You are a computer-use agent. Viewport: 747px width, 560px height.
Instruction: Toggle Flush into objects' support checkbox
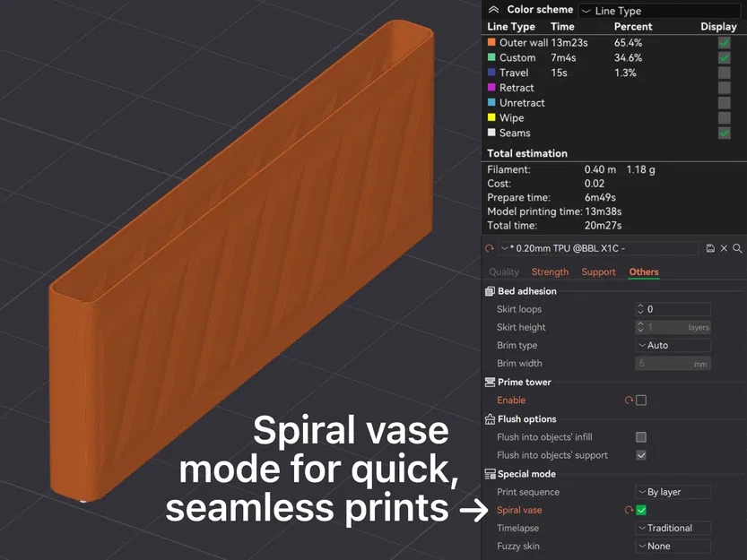click(641, 455)
